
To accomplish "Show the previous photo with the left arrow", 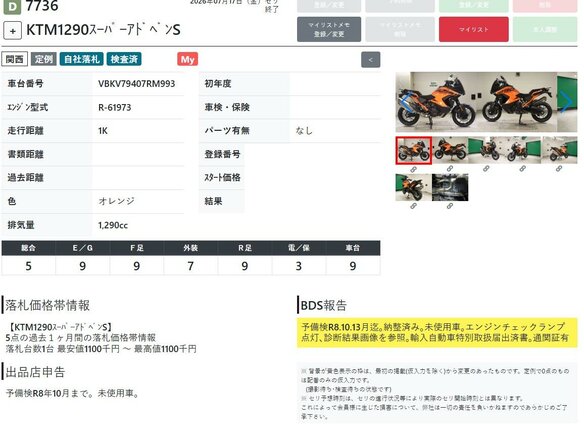I will (406, 102).
